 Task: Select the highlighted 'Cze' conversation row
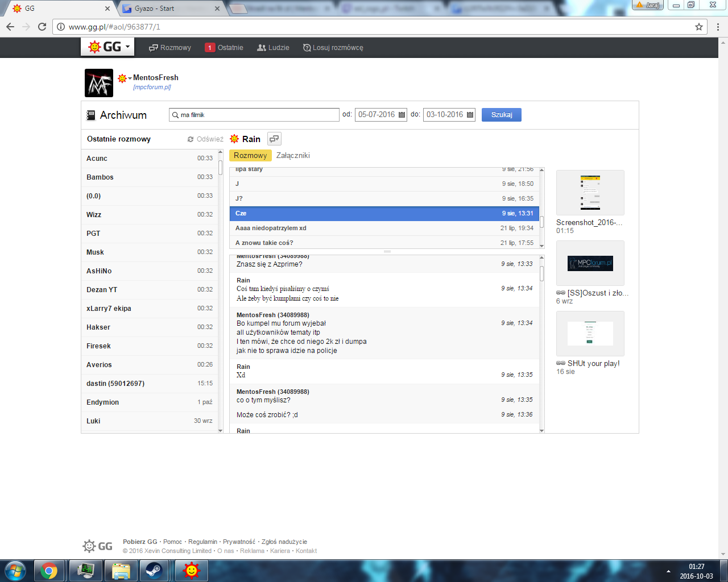tap(384, 214)
